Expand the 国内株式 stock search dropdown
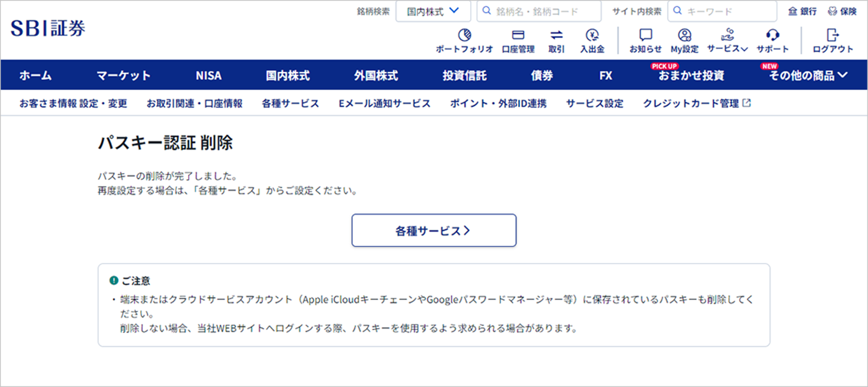Screen dimensions: 868x387 [433, 11]
